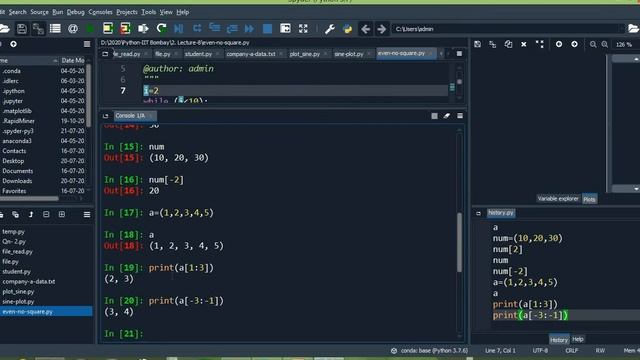Click Re-run last script icon
The image size is (640, 360).
(x=161, y=29)
